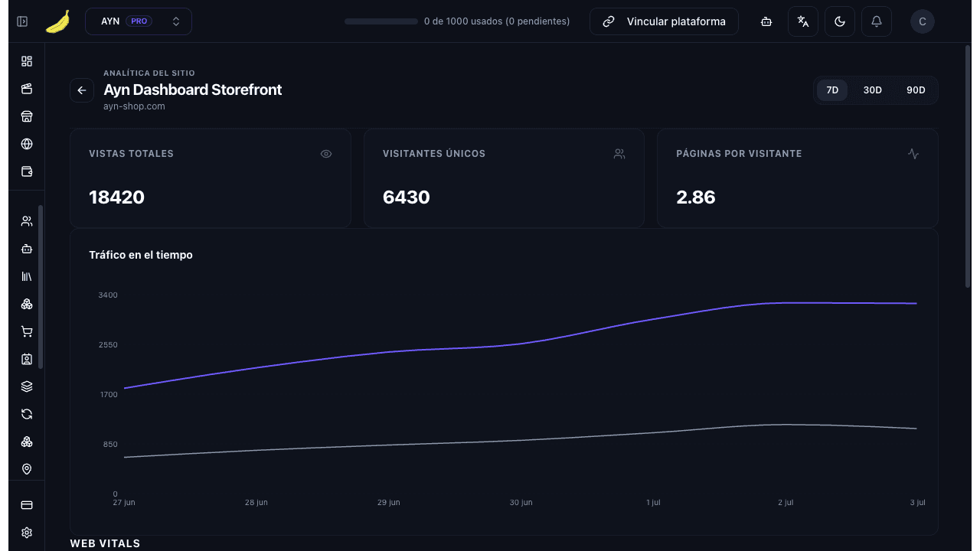The height and width of the screenshot is (551, 980).
Task: Click the 2.86 pages per visitor value
Action: 696,197
